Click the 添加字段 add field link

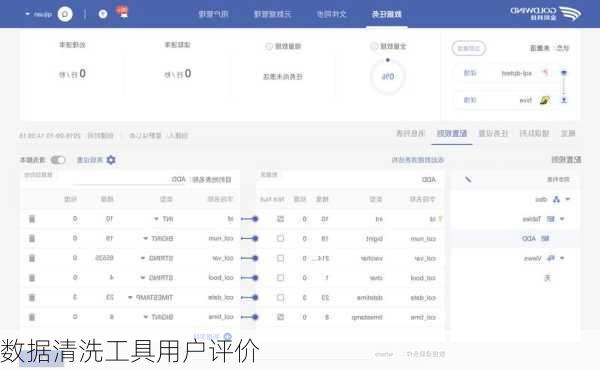point(206,336)
